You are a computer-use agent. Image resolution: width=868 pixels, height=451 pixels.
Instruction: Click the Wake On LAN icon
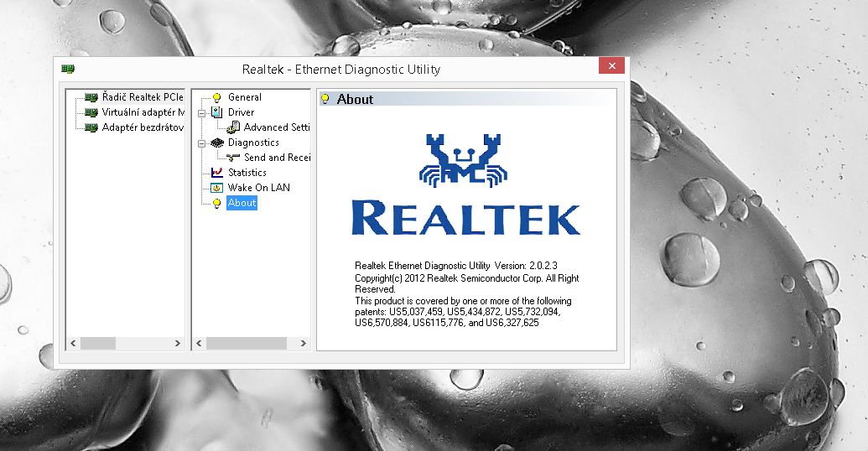coord(217,188)
